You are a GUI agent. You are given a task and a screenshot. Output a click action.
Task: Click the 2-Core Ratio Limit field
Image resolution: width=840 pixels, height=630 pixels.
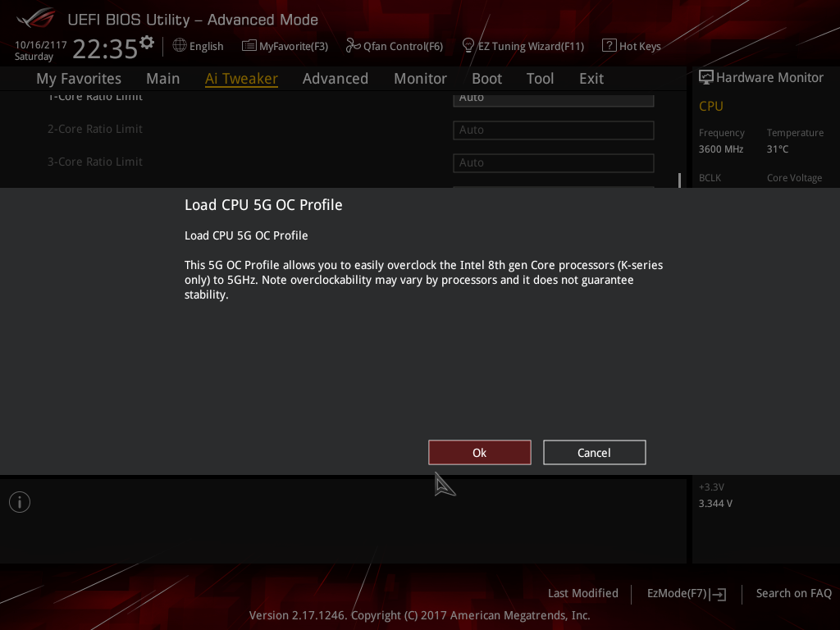click(x=554, y=130)
